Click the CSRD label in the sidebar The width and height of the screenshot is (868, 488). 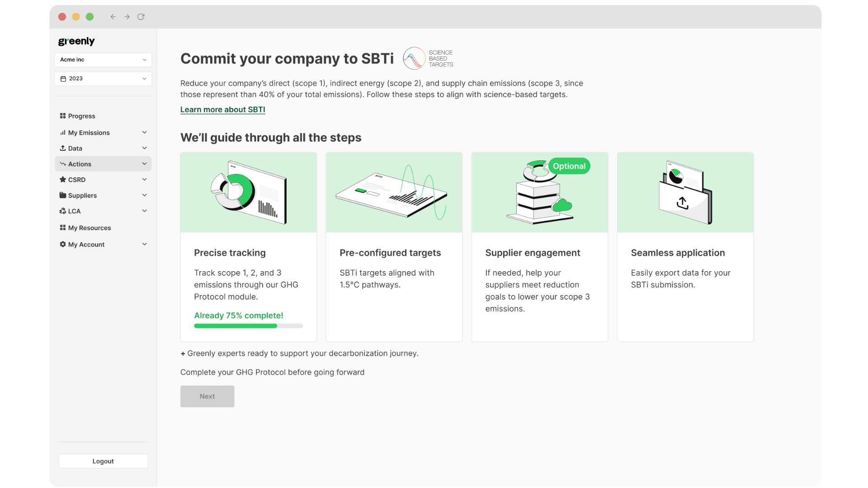77,180
